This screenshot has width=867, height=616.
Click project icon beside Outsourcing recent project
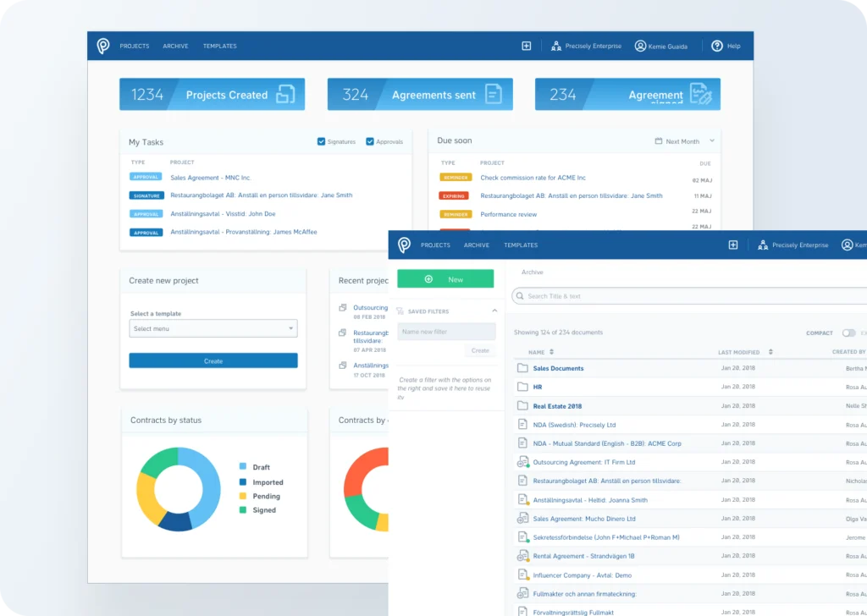point(343,308)
